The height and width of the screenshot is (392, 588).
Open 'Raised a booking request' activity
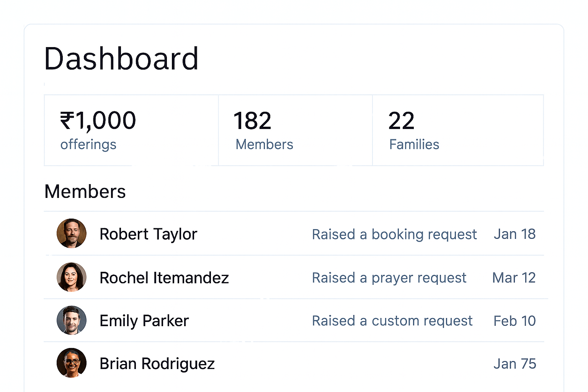click(394, 234)
